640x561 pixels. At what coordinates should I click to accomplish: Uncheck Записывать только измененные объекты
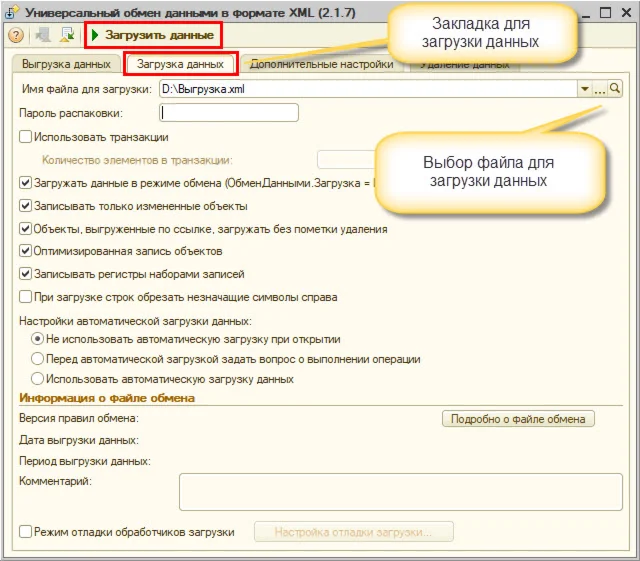[25, 205]
